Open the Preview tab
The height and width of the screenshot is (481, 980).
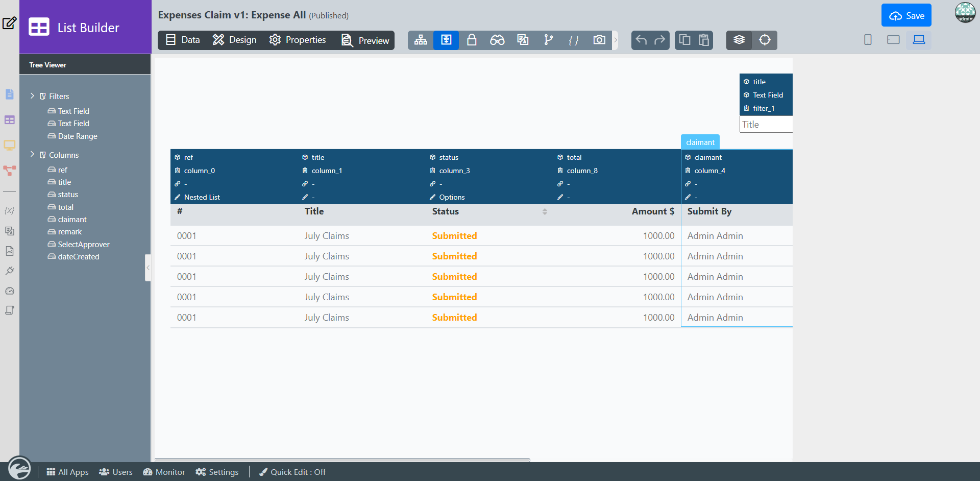coord(365,40)
